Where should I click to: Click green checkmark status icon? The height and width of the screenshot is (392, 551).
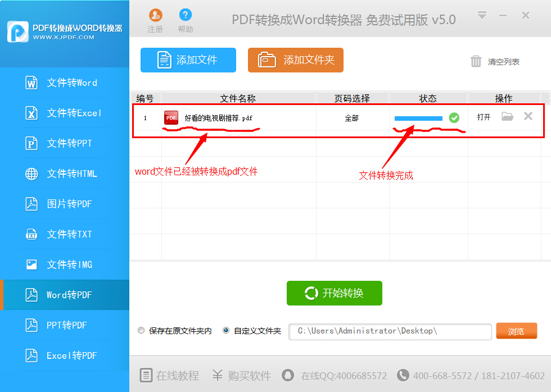click(454, 118)
